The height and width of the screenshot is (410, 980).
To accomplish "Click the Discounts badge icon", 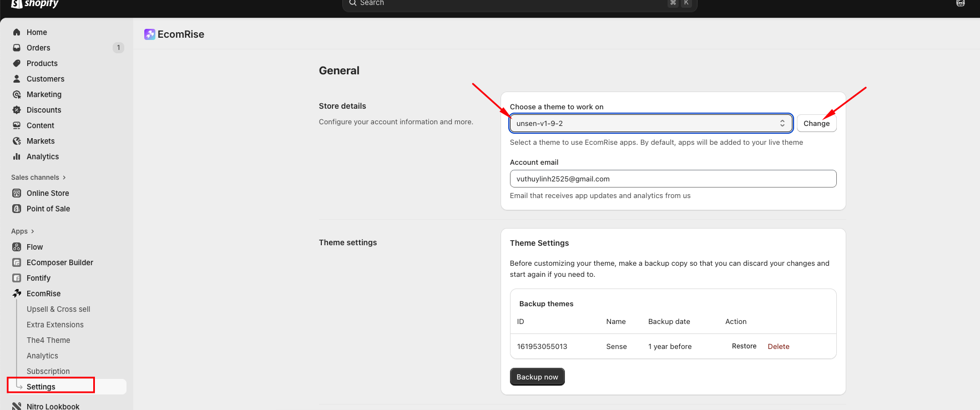I will [x=17, y=110].
